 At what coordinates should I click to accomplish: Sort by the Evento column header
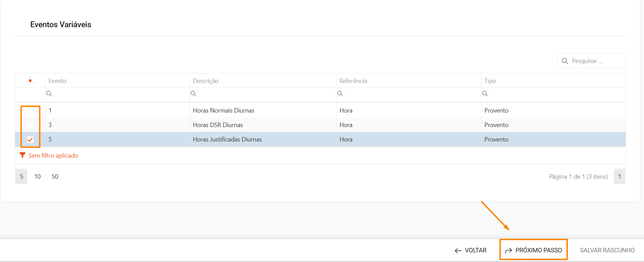(57, 81)
